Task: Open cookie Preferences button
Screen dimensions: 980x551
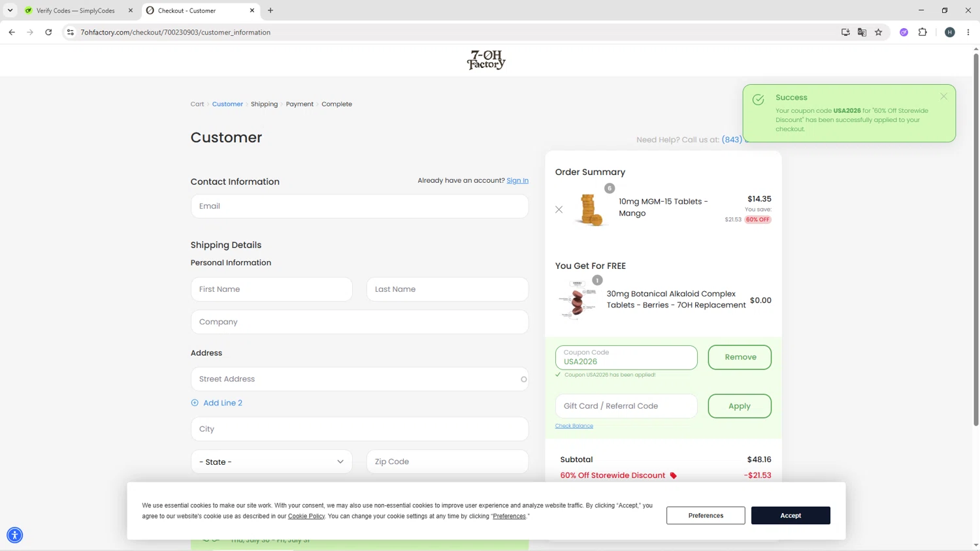Action: (706, 516)
